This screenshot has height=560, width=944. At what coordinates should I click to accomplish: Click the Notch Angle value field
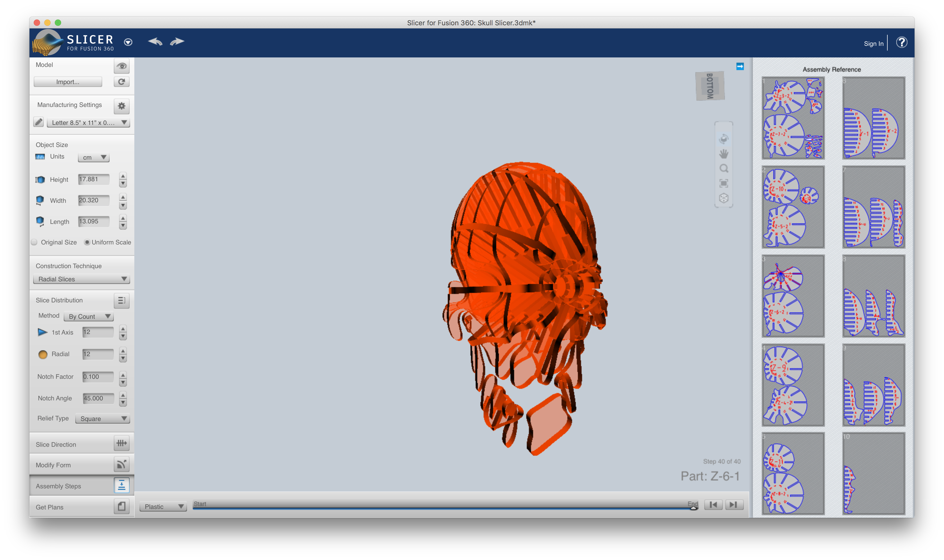pos(98,399)
